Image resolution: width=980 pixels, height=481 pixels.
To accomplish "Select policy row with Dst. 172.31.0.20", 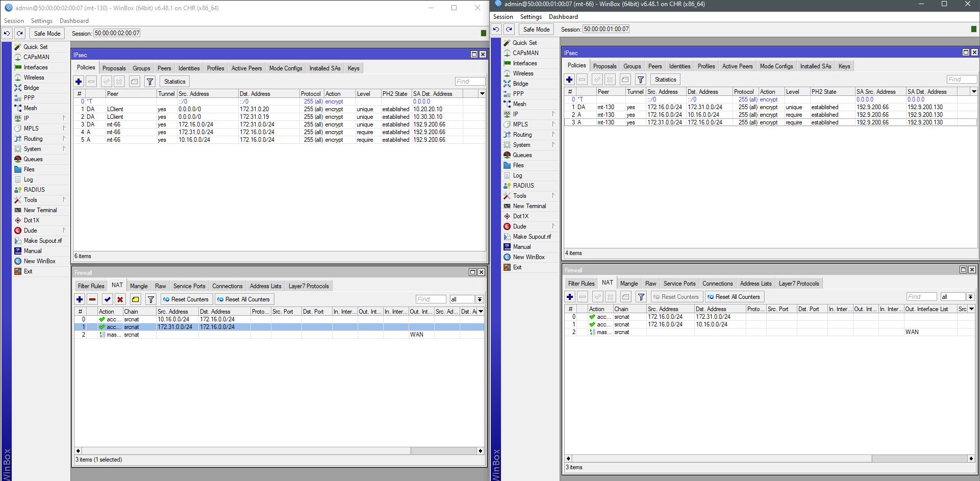I will [279, 109].
